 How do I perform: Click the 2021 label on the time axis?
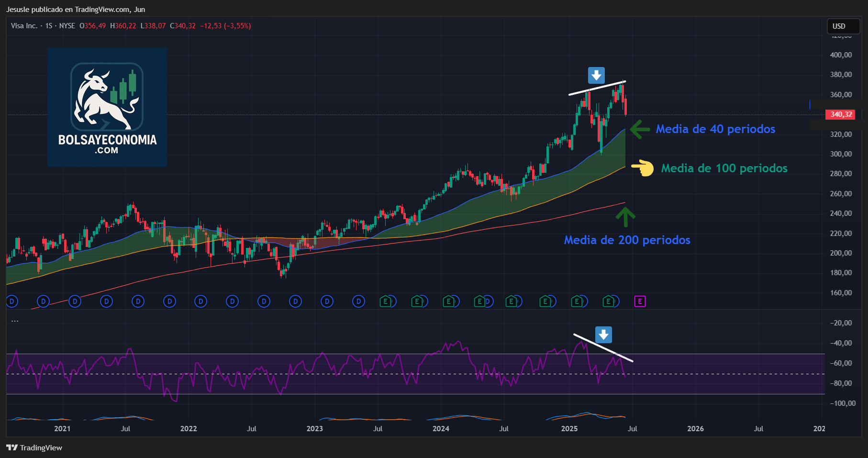point(62,429)
